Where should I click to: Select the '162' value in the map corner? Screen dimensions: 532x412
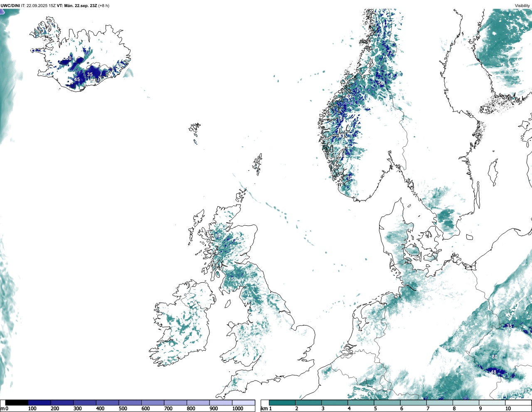pos(526,391)
